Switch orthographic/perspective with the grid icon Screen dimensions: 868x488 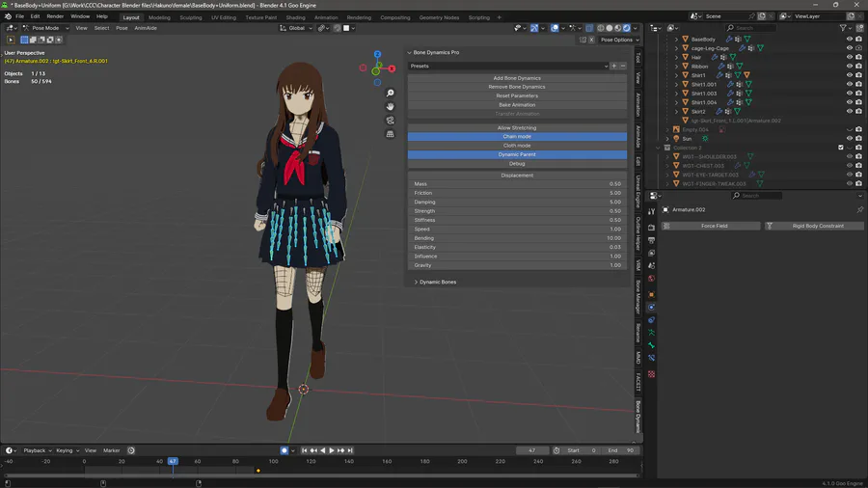[391, 134]
